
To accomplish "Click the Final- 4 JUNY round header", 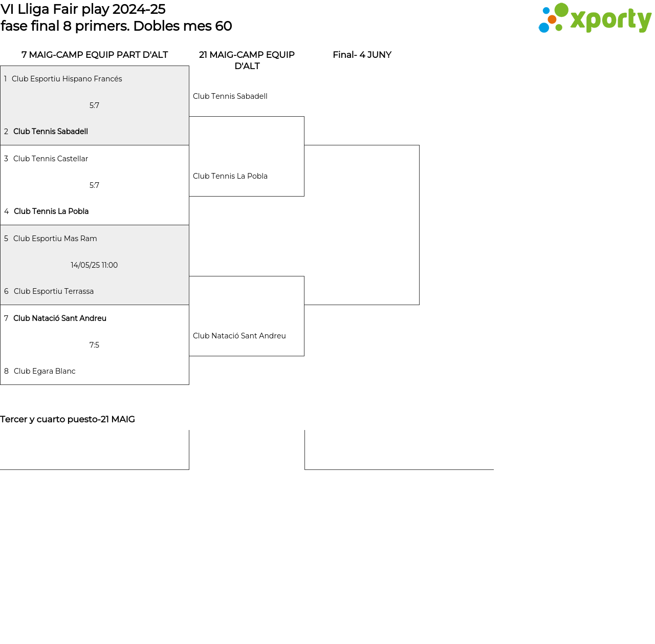I will 362,55.
